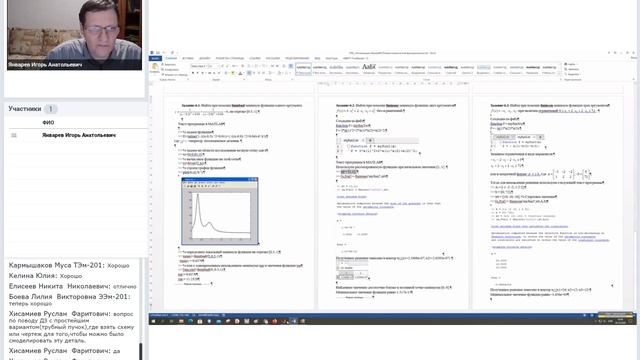Toggle underline formatting in Word
This screenshot has height=360, width=640.
coord(202,73)
